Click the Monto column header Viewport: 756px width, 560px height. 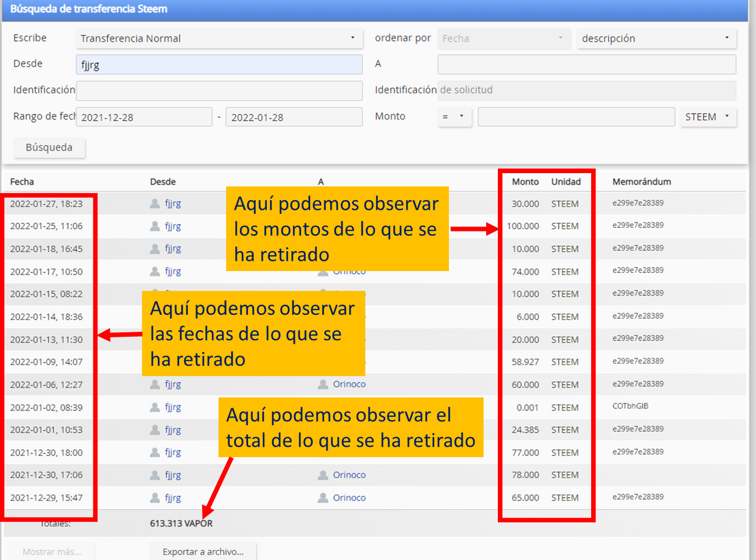pos(525,181)
